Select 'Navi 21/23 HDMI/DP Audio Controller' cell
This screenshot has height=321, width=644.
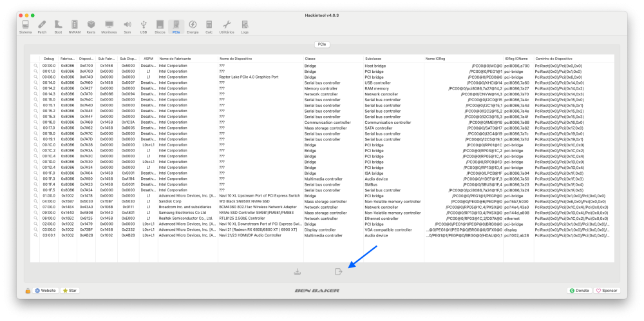click(250, 235)
